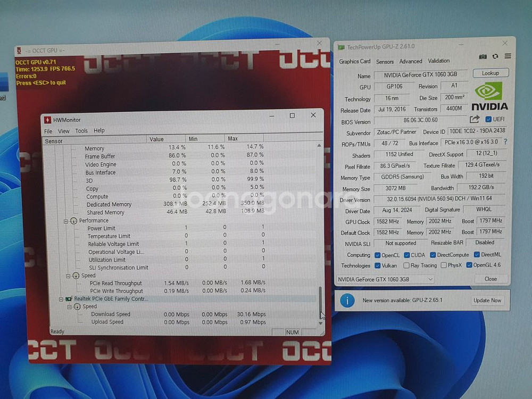Click the BIOS export share icon

[475, 119]
